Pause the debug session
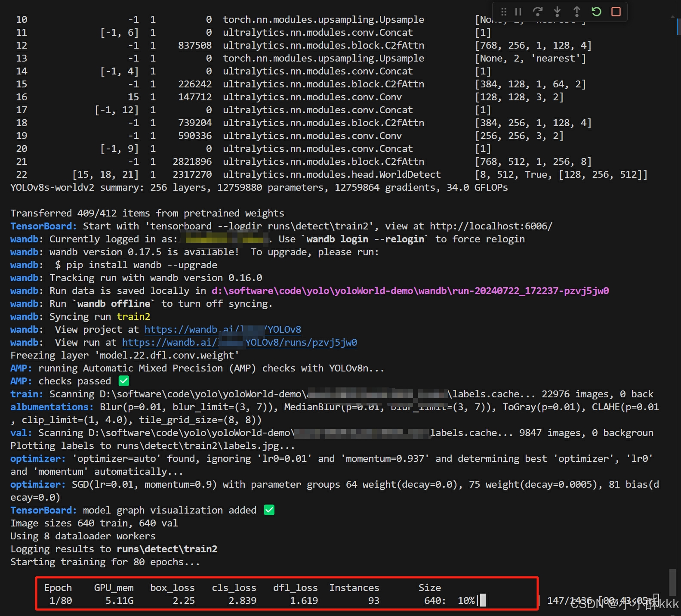 coord(518,12)
